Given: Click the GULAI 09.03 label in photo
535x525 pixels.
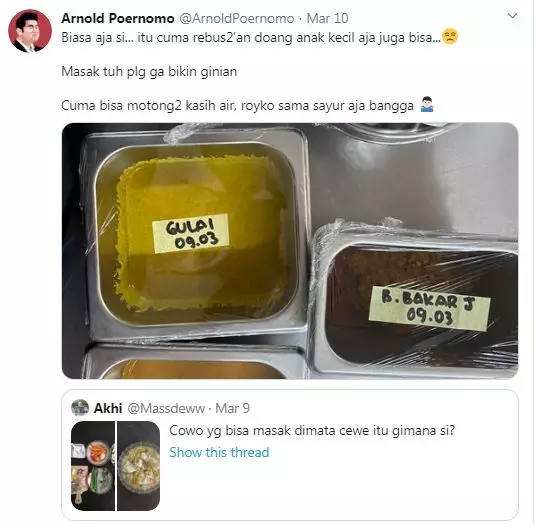Looking at the screenshot, I should point(191,234).
